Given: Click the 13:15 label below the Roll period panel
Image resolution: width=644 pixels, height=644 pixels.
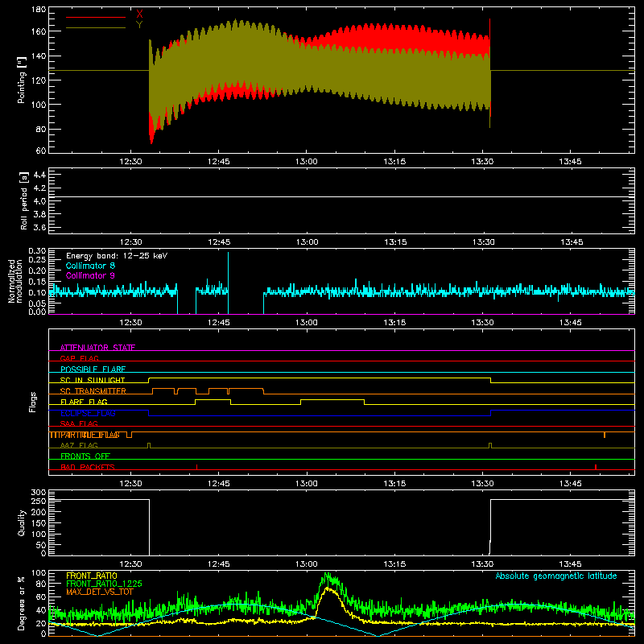Looking at the screenshot, I should (395, 242).
